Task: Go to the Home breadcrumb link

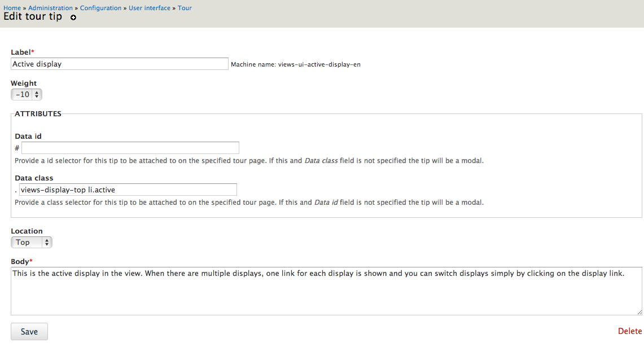Action: click(x=12, y=8)
